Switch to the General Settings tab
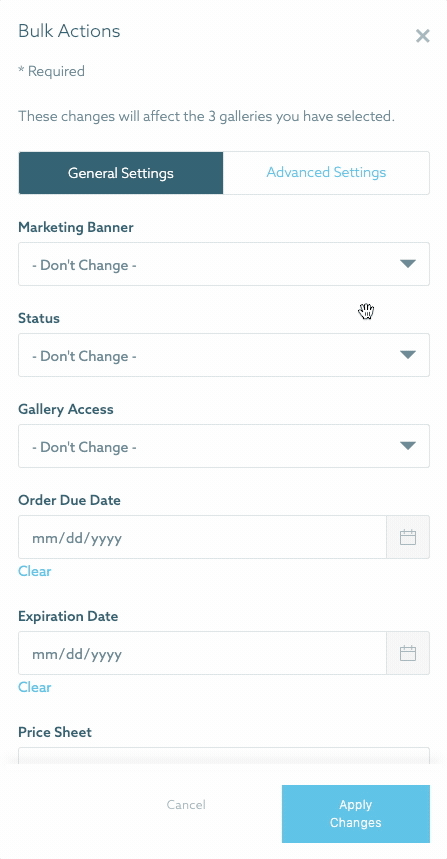The image size is (447, 859). tap(121, 173)
